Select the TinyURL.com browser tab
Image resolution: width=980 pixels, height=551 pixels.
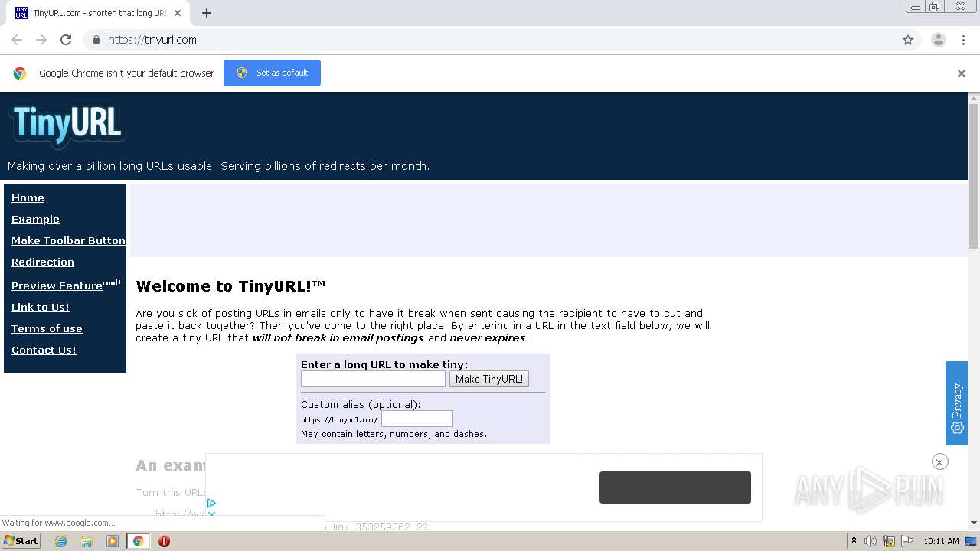click(x=98, y=13)
